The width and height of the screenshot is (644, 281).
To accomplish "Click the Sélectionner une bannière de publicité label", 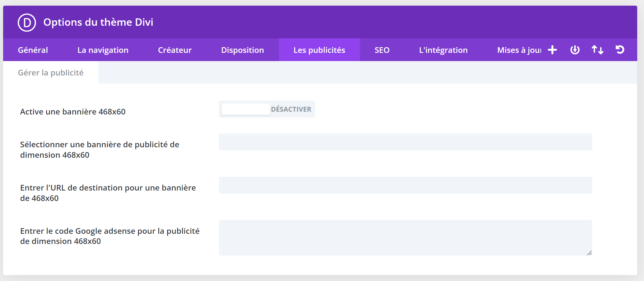I will click(x=100, y=150).
